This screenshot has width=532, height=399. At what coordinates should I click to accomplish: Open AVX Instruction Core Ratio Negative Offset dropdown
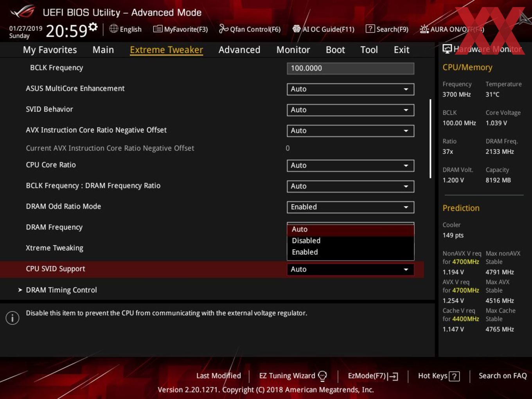click(350, 131)
